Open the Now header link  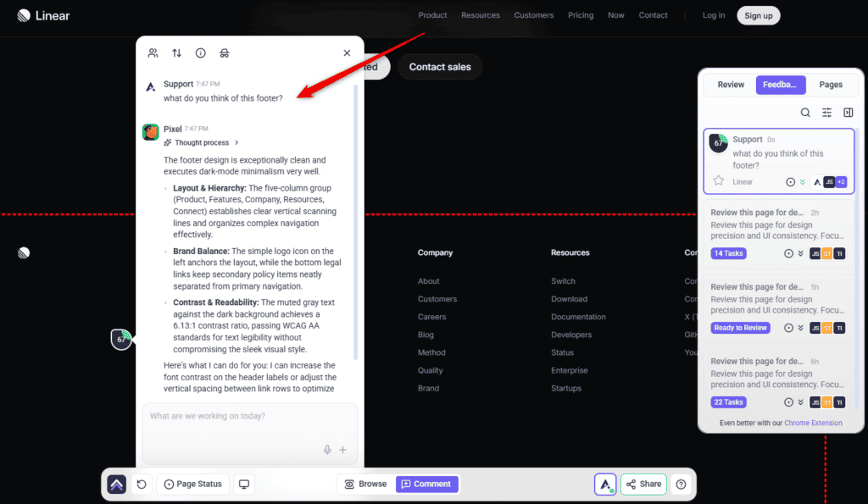[616, 15]
